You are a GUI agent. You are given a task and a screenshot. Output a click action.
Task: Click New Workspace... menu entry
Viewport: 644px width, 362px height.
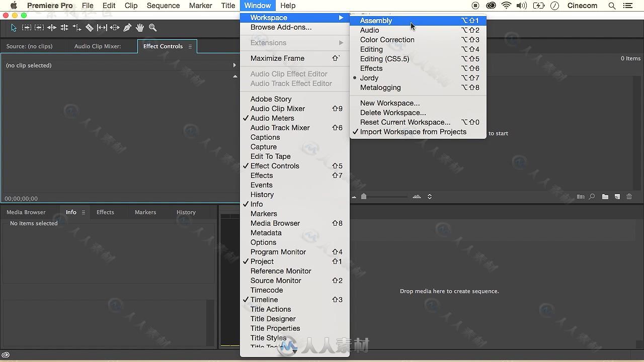[418, 103]
